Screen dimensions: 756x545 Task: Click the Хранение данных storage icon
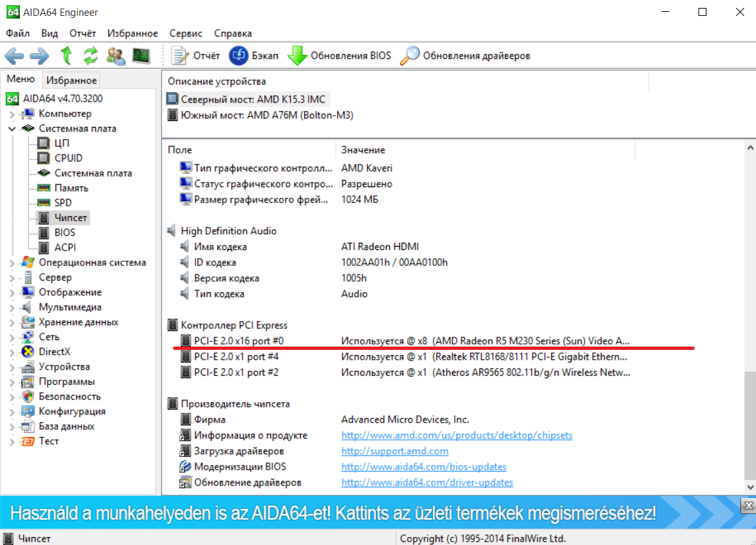tap(28, 322)
